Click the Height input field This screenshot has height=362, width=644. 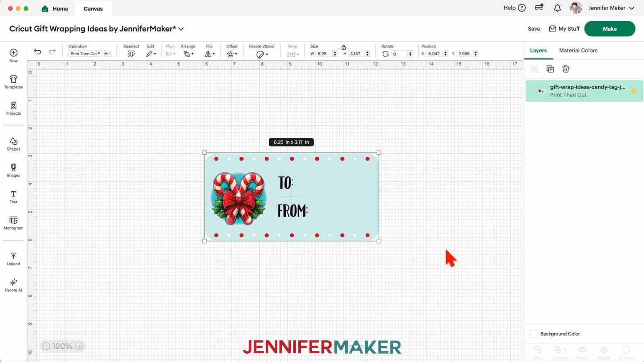[356, 54]
